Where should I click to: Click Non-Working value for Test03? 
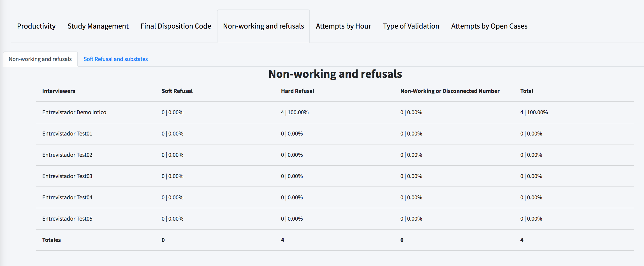click(411, 176)
